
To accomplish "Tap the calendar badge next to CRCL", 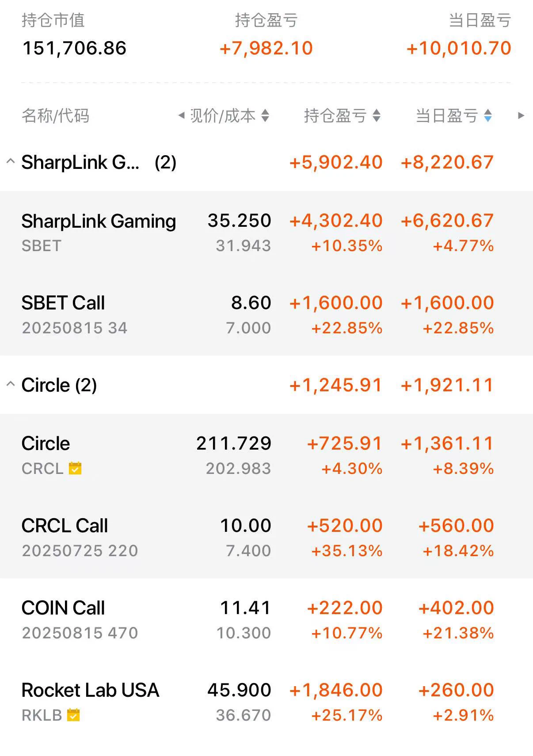I will 75,468.
